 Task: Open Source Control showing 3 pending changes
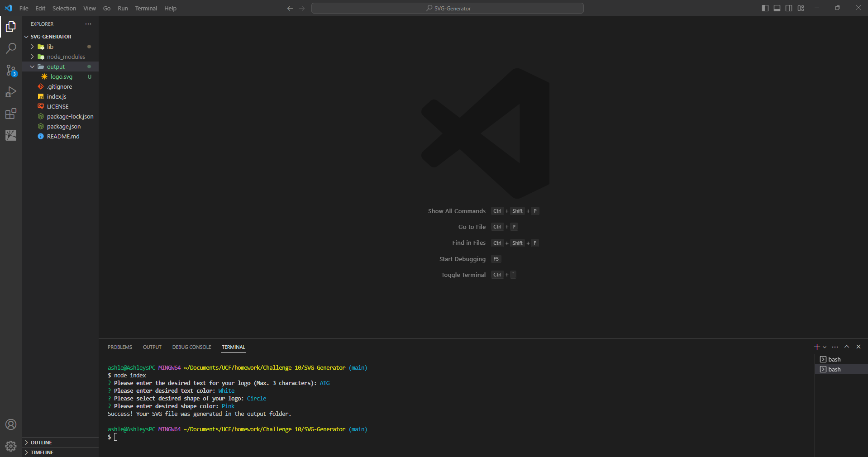tap(11, 70)
